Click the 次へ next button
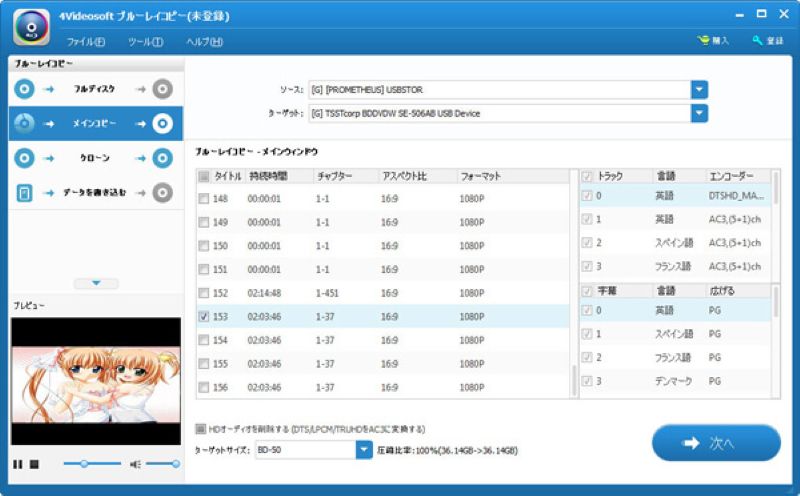The image size is (800, 496). pyautogui.click(x=716, y=443)
